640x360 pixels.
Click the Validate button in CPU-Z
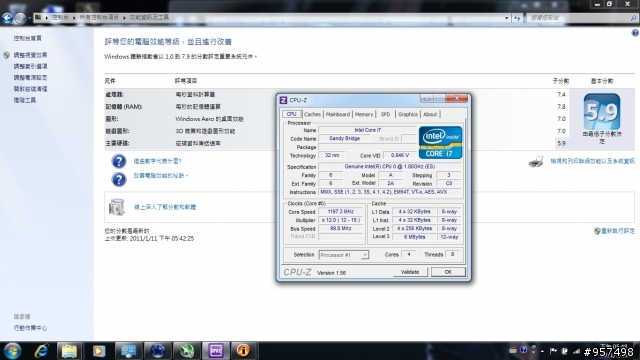click(x=410, y=272)
